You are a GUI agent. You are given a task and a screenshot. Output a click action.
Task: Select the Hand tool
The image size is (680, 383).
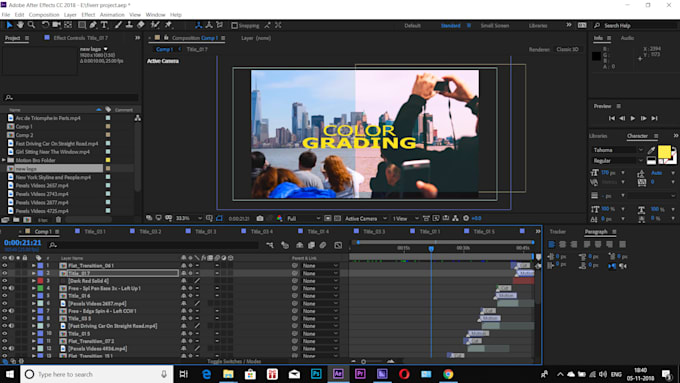pos(20,25)
